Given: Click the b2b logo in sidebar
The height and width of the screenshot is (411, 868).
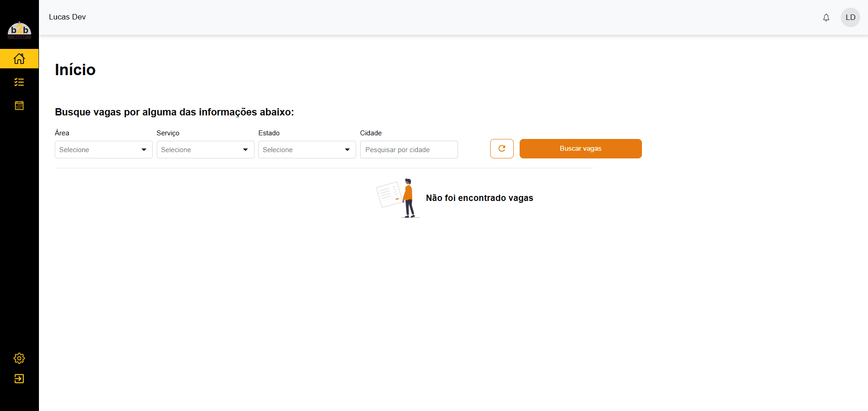Looking at the screenshot, I should click(x=19, y=30).
